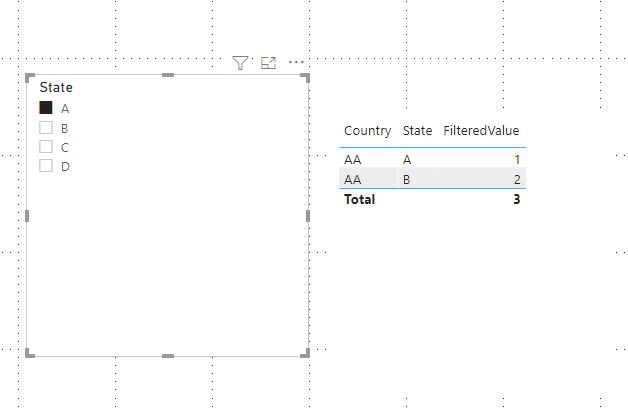Sort table by State column header
This screenshot has height=410, width=628.
[x=417, y=131]
